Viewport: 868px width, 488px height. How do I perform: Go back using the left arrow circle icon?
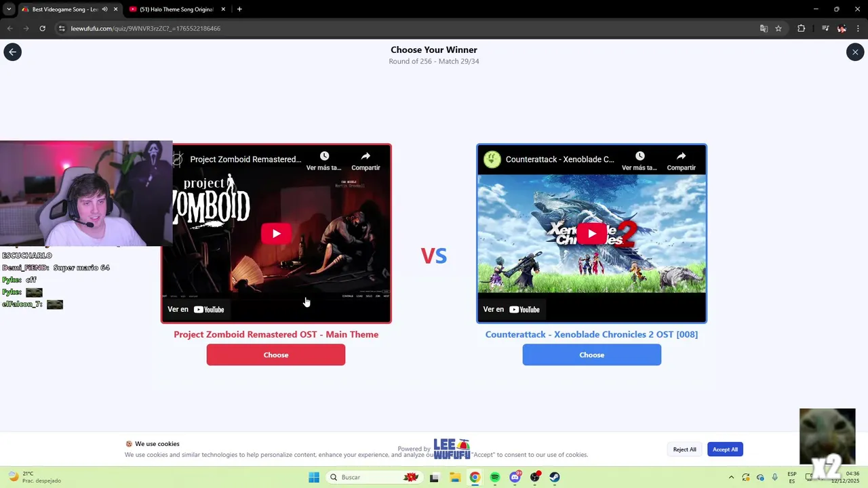tap(12, 52)
